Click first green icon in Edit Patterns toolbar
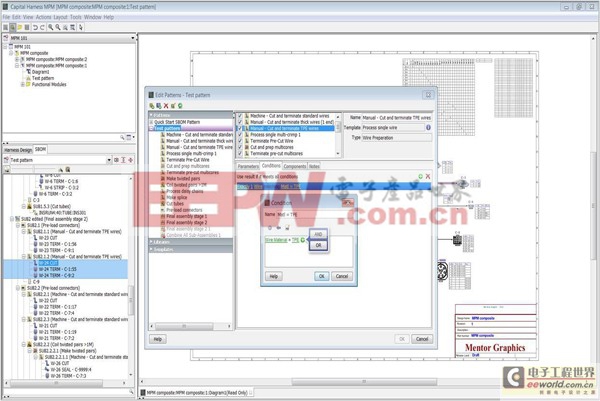 point(152,106)
